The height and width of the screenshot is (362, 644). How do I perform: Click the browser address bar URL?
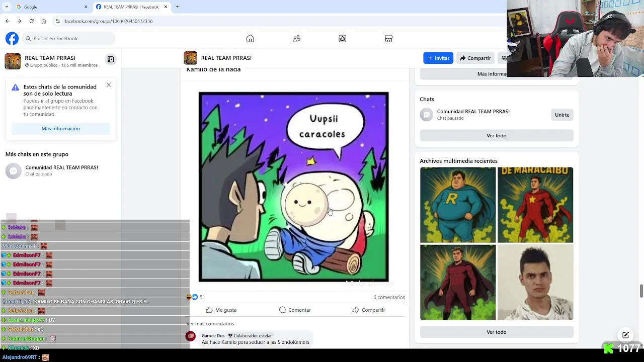pos(109,21)
